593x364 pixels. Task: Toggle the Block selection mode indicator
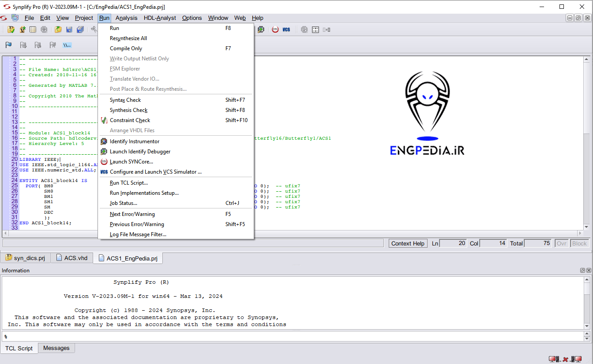[580, 243]
